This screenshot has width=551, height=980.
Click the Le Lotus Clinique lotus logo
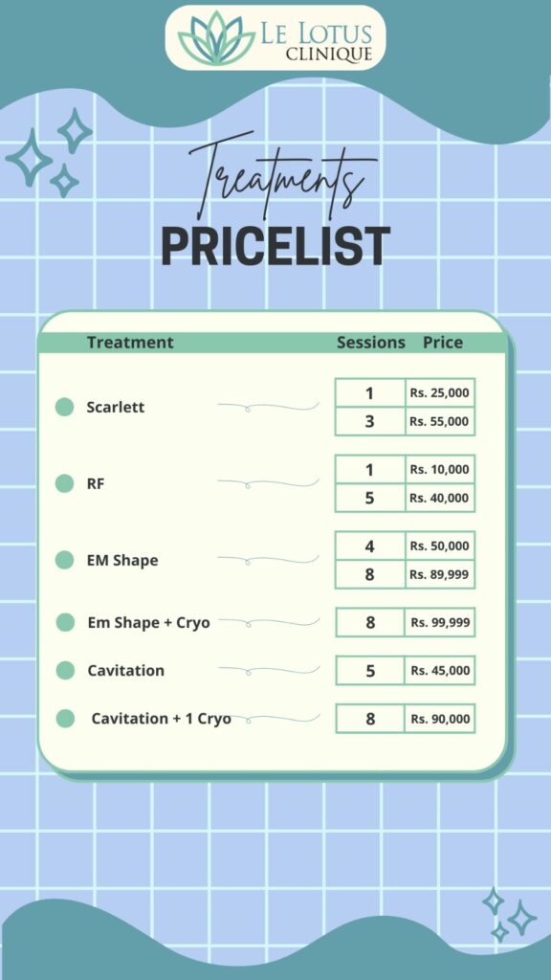(x=216, y=37)
